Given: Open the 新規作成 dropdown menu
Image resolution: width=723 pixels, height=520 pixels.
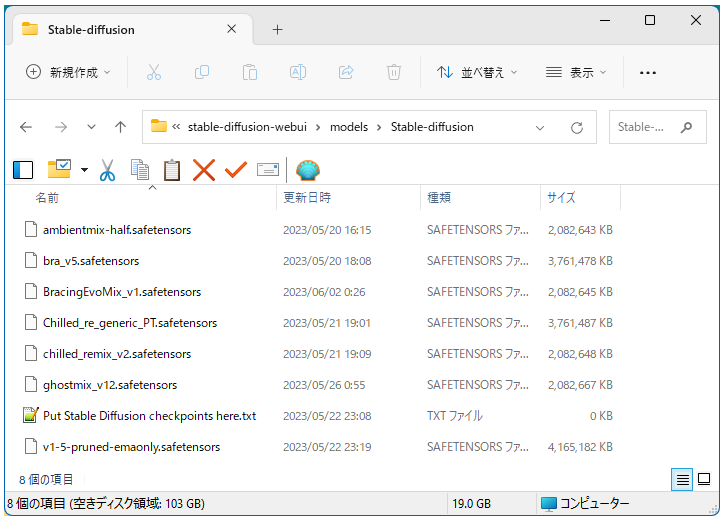Looking at the screenshot, I should pyautogui.click(x=69, y=72).
